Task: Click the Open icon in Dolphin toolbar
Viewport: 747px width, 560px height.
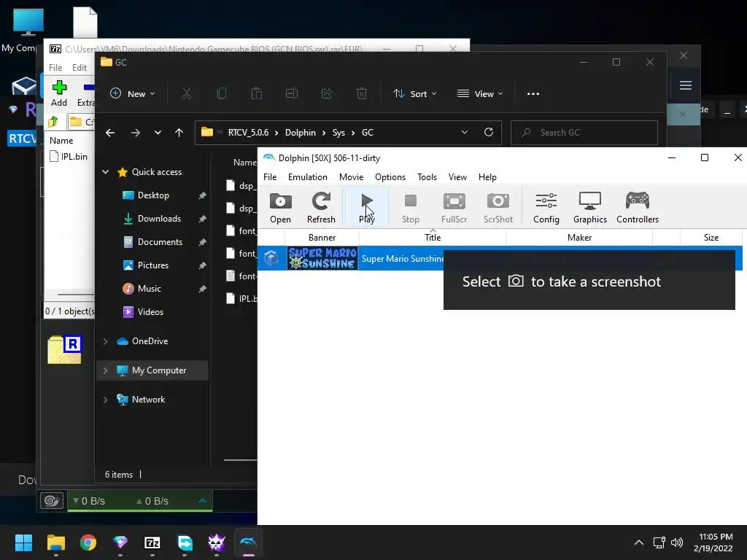Action: pyautogui.click(x=281, y=208)
